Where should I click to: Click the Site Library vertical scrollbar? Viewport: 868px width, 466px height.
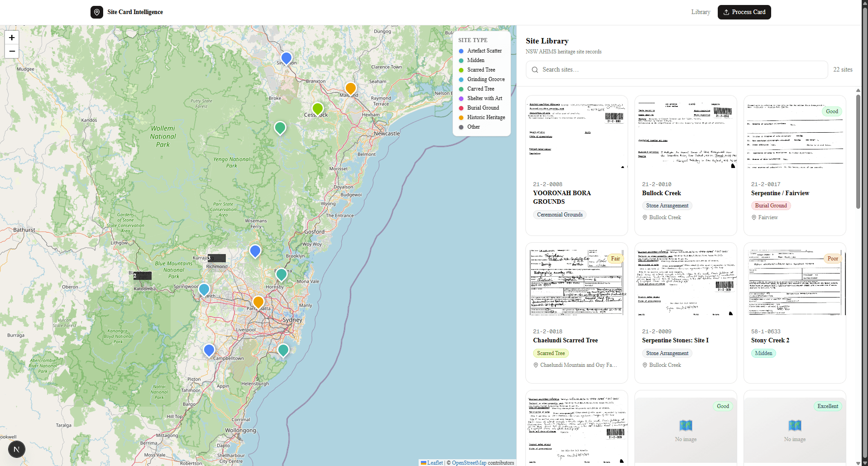click(858, 149)
